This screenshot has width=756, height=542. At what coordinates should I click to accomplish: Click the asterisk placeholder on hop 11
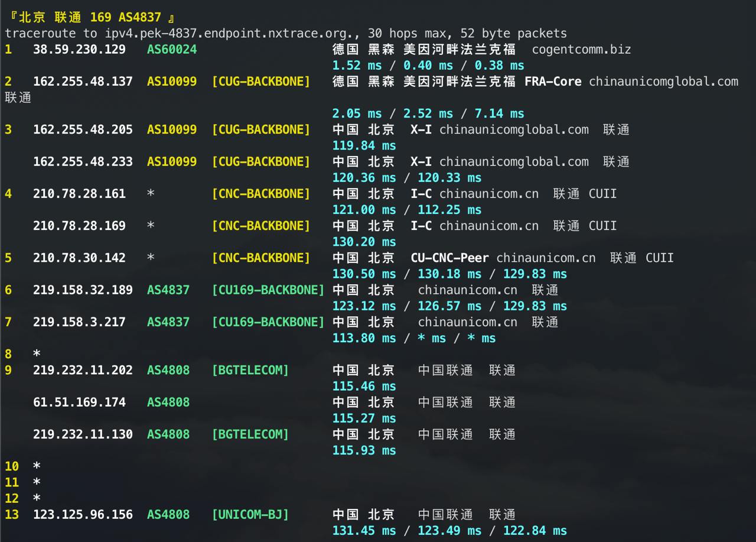click(36, 482)
